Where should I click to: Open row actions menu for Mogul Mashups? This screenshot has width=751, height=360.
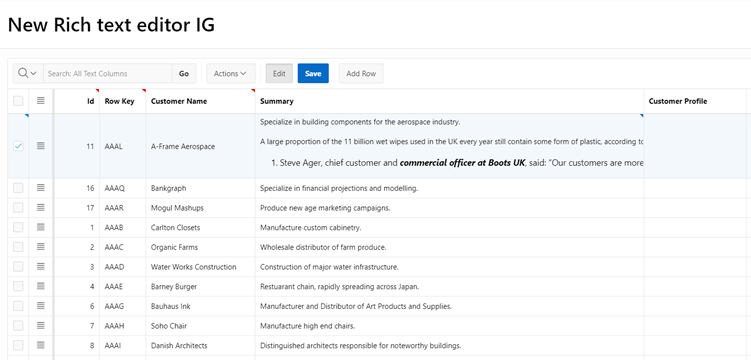coord(41,207)
